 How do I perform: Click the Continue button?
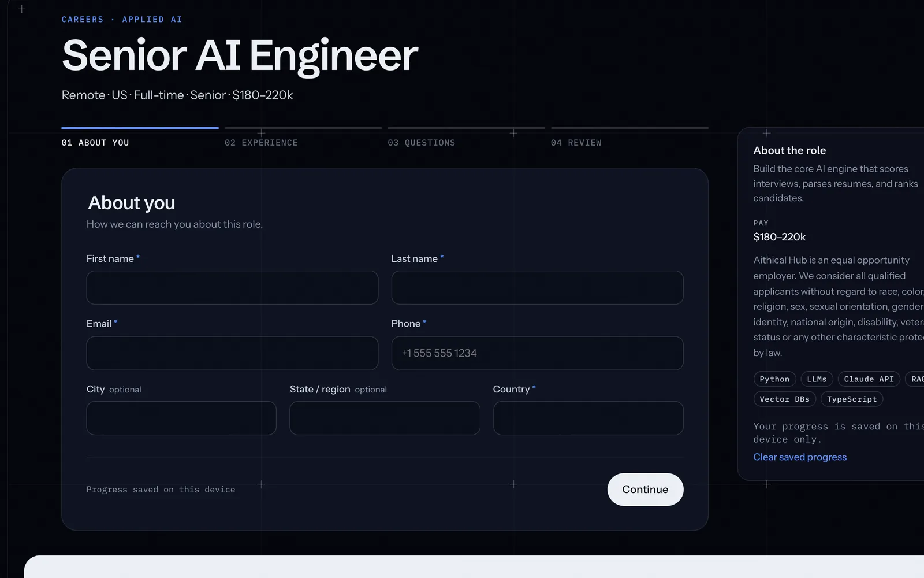coord(645,490)
